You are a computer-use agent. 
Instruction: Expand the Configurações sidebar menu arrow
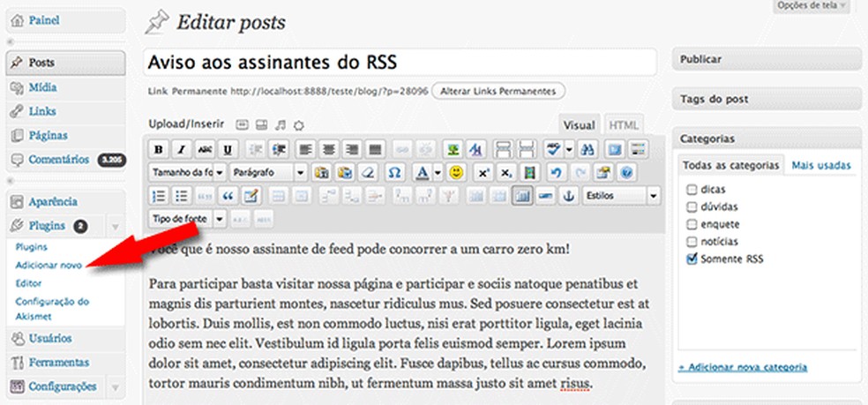116,386
